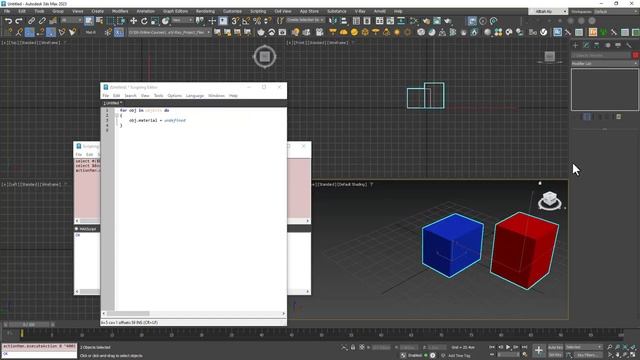Expand the key filter Selected dropdown

tap(584, 347)
